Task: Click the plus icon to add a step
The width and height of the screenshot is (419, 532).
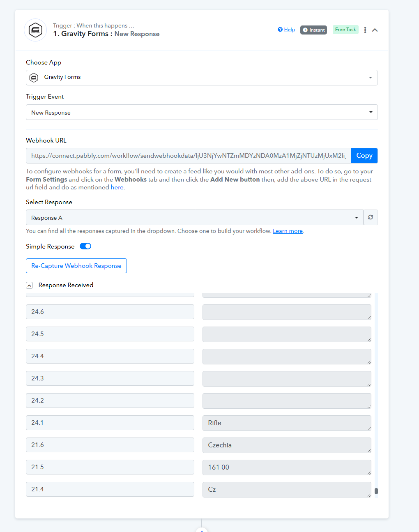Action: [x=202, y=530]
